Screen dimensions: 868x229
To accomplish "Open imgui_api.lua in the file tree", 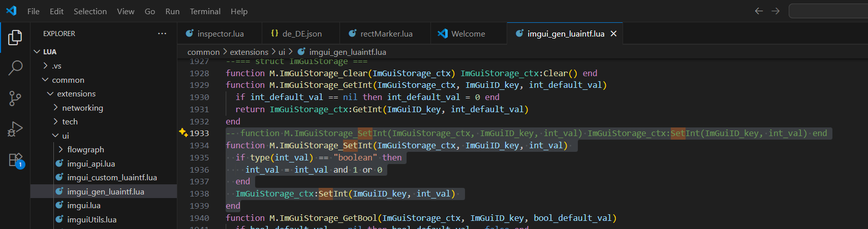I will pyautogui.click(x=91, y=163).
